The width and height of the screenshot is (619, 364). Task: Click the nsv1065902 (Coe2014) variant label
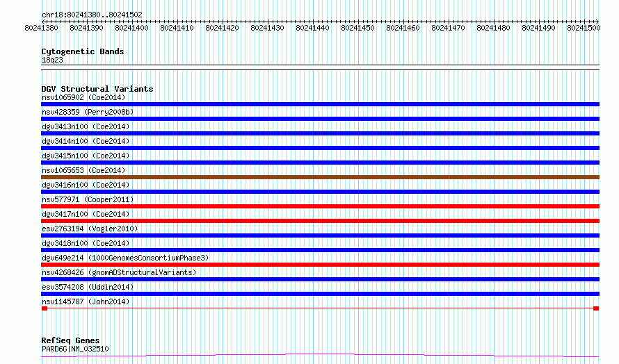pos(83,97)
